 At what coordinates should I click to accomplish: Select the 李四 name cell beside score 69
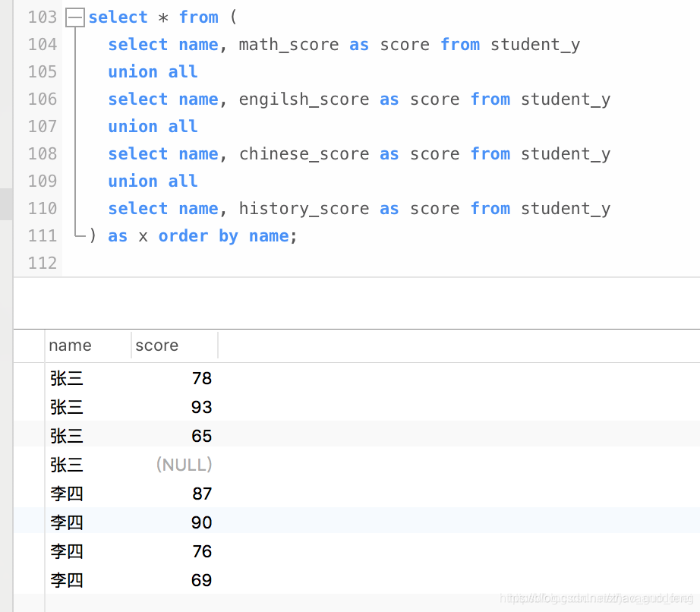(88, 580)
